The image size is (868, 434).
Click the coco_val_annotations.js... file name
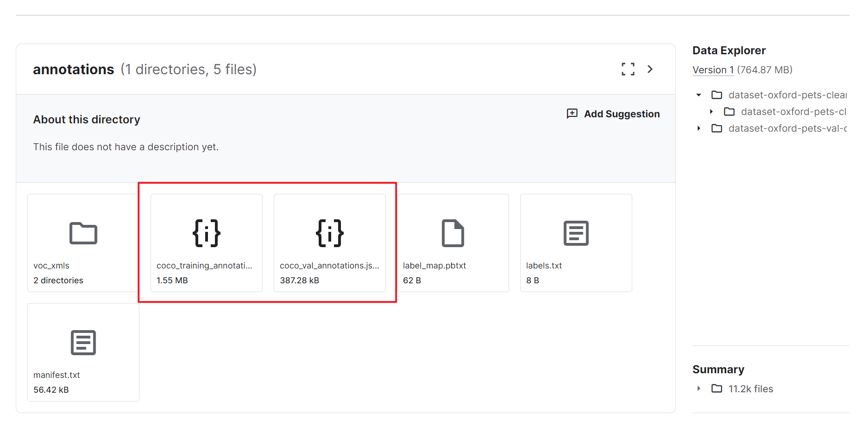(x=329, y=266)
